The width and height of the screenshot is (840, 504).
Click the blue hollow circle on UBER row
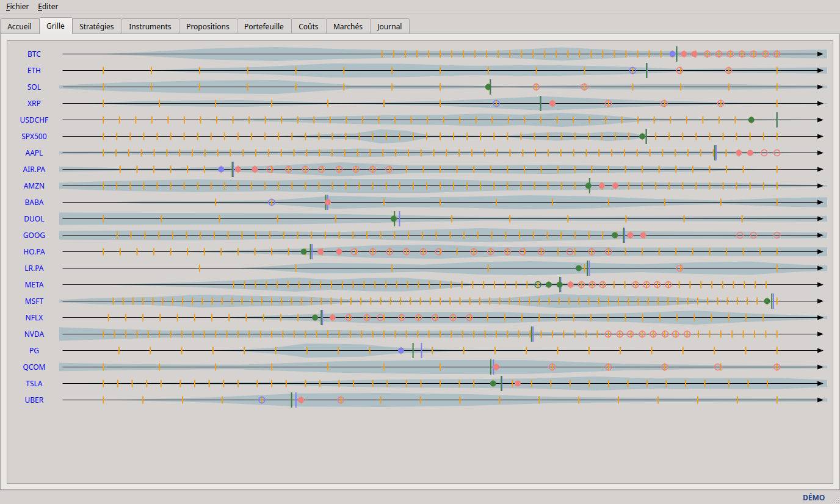262,400
